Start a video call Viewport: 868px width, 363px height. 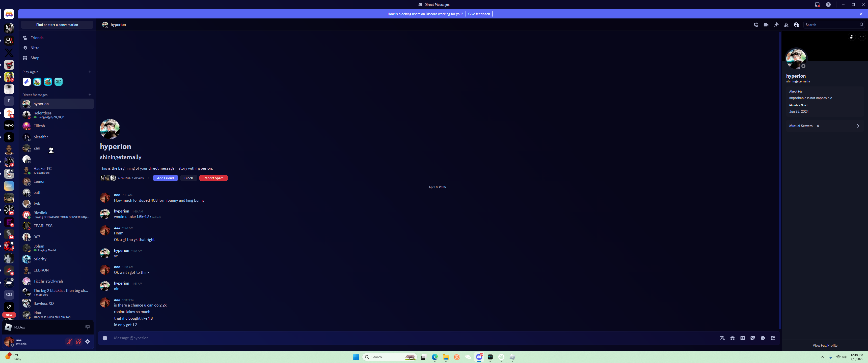[x=766, y=25]
